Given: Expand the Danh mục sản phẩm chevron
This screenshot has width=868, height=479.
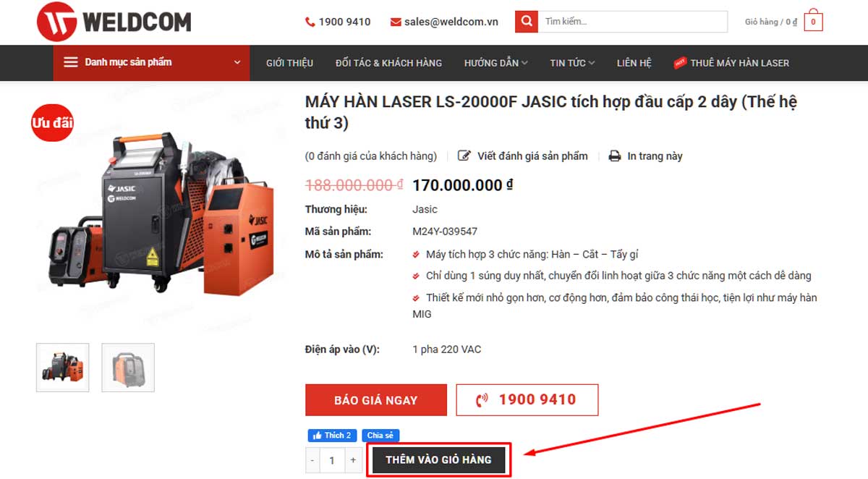Looking at the screenshot, I should click(x=237, y=62).
